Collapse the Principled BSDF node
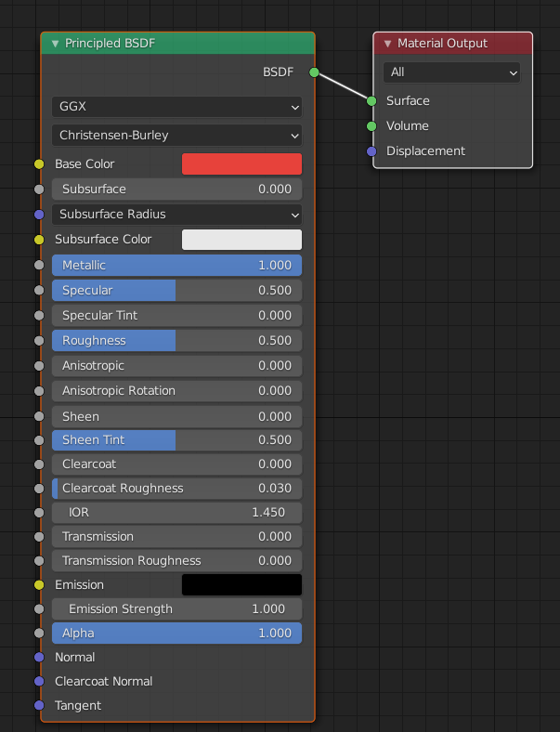Screen dimensions: 560x732 (55, 44)
